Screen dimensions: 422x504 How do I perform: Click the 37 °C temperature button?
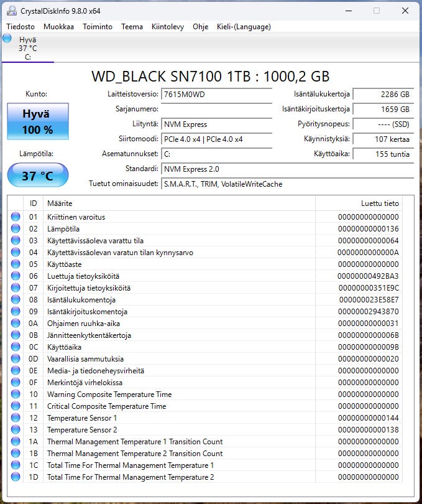38,175
